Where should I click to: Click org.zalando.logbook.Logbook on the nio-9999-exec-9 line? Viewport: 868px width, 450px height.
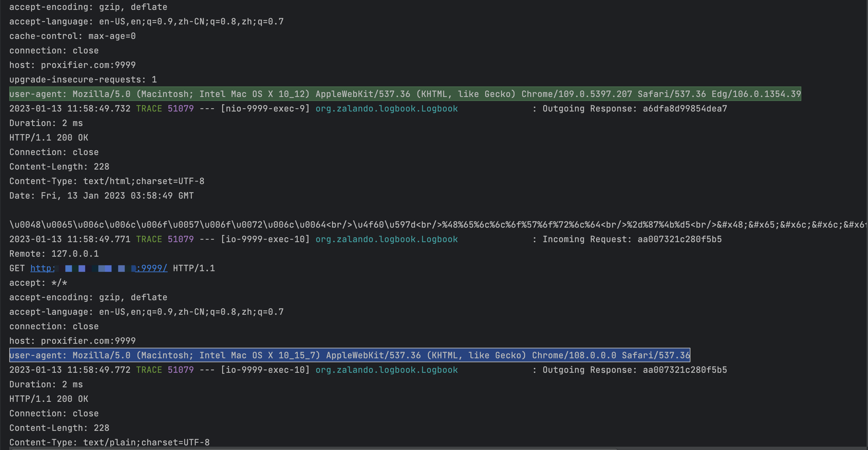tap(386, 109)
